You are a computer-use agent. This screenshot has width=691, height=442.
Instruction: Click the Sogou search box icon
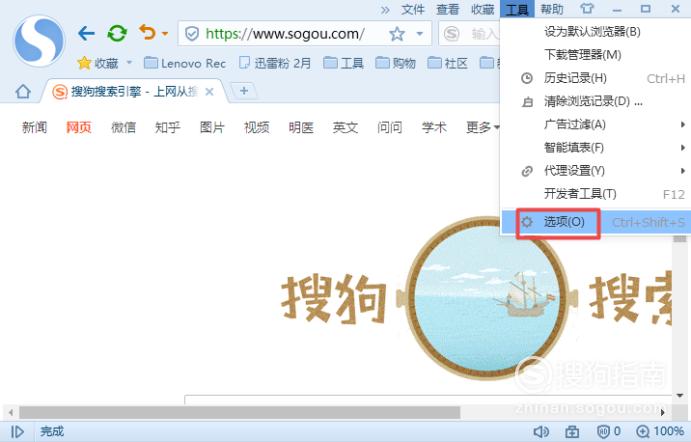pyautogui.click(x=451, y=33)
